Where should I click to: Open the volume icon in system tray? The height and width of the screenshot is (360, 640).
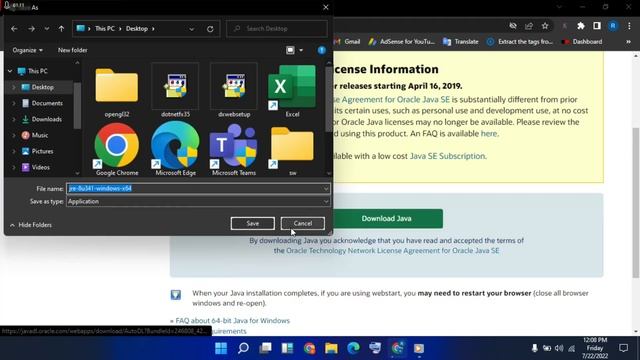tap(559, 348)
